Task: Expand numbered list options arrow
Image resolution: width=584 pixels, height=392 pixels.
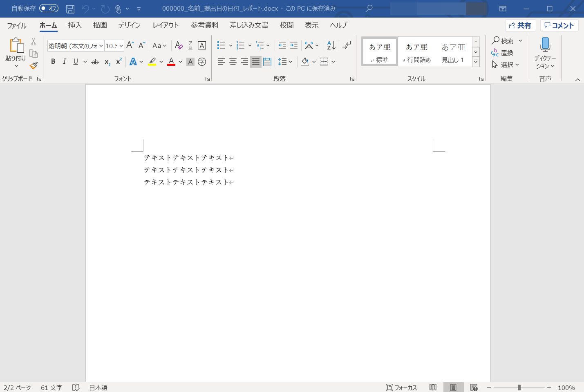Action: [250, 45]
